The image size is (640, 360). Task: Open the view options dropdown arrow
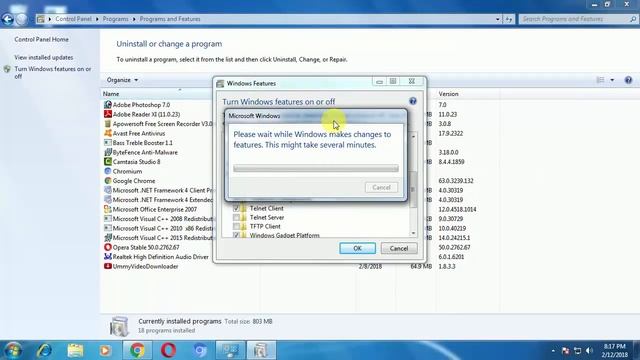612,80
